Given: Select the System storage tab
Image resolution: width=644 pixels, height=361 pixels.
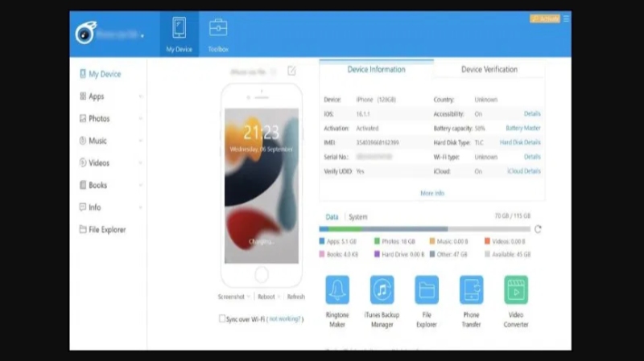Looking at the screenshot, I should [x=357, y=217].
